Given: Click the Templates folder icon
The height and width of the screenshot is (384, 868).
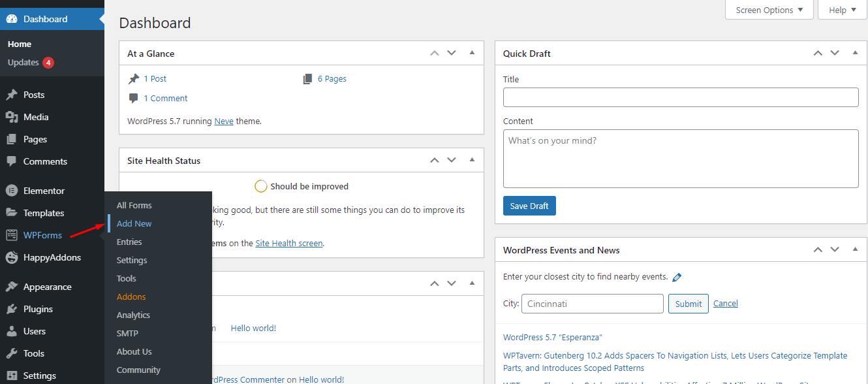Looking at the screenshot, I should [12, 213].
